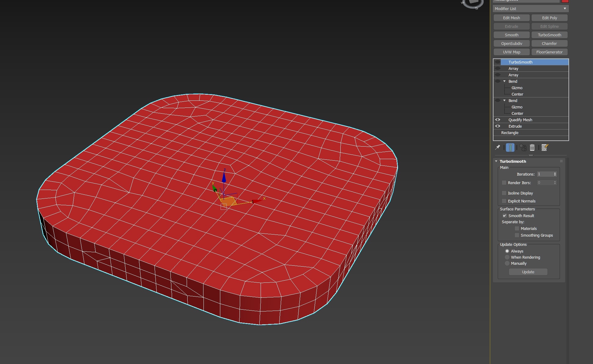Collapse the Bend entry directly above Quadify Mesh
This screenshot has height=364, width=593.
click(504, 100)
